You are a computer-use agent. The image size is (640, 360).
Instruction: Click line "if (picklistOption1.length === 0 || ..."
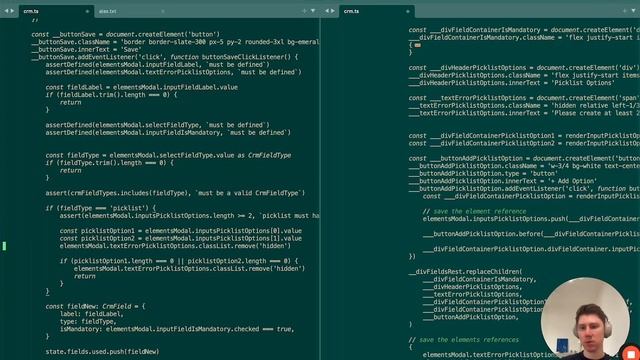pyautogui.click(x=179, y=261)
